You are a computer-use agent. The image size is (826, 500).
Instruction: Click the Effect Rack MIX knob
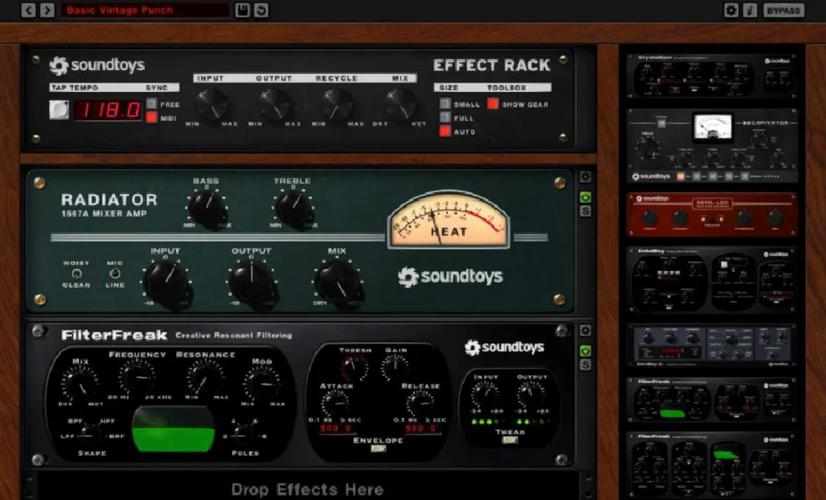[401, 104]
